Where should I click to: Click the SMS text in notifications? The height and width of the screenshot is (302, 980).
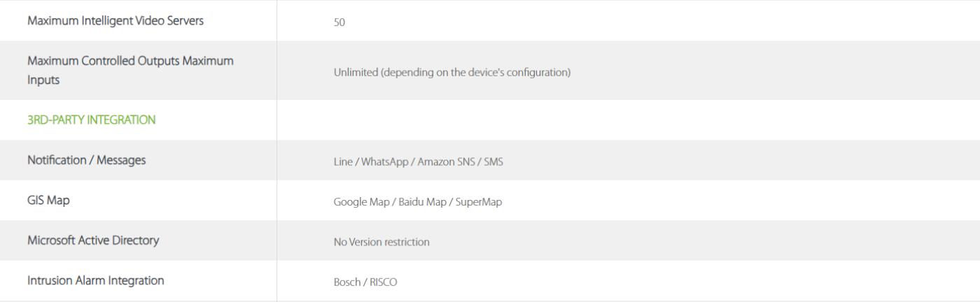coord(493,162)
